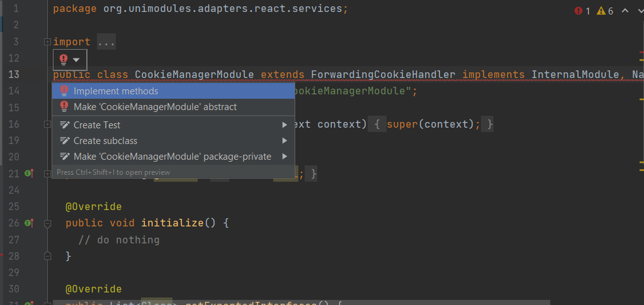Open the red error bulb quick-fix dropdown
The image size is (644, 305).
tap(70, 60)
